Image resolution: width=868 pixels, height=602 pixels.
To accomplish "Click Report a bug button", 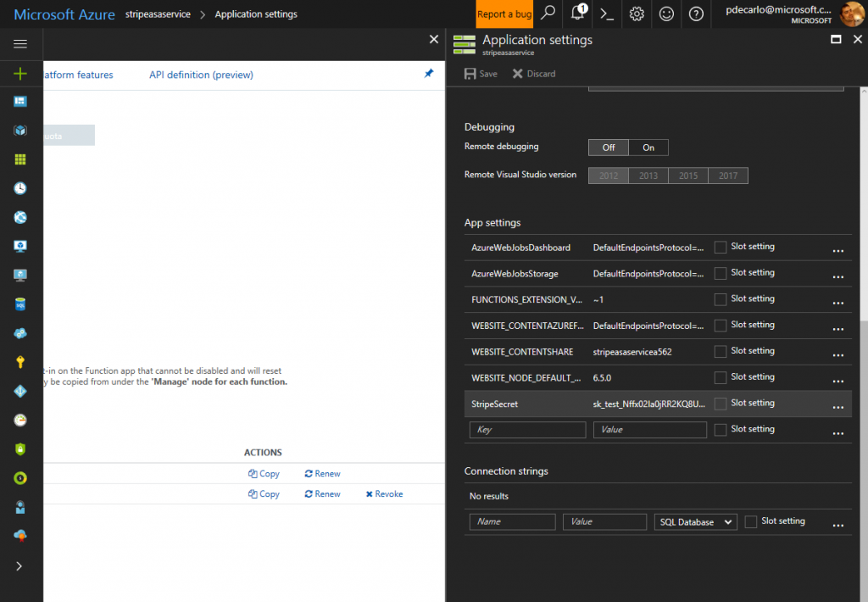I will pyautogui.click(x=504, y=14).
